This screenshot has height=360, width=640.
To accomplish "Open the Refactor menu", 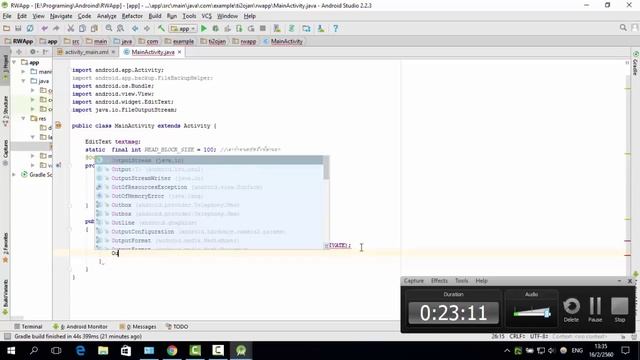I will [x=132, y=16].
